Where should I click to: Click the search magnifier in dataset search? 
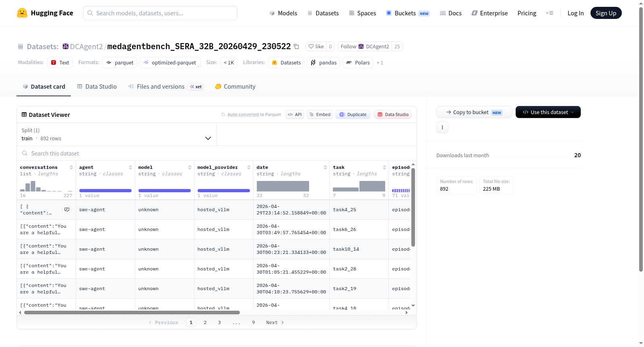point(25,154)
